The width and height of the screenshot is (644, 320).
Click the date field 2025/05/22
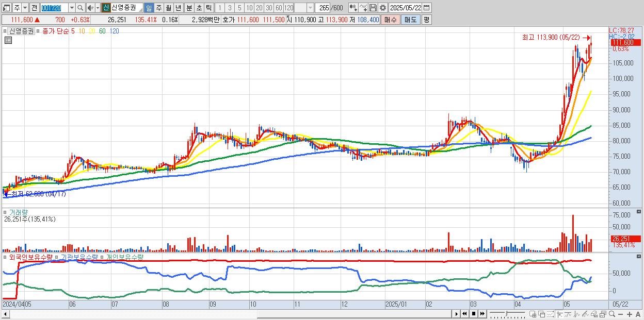click(406, 8)
